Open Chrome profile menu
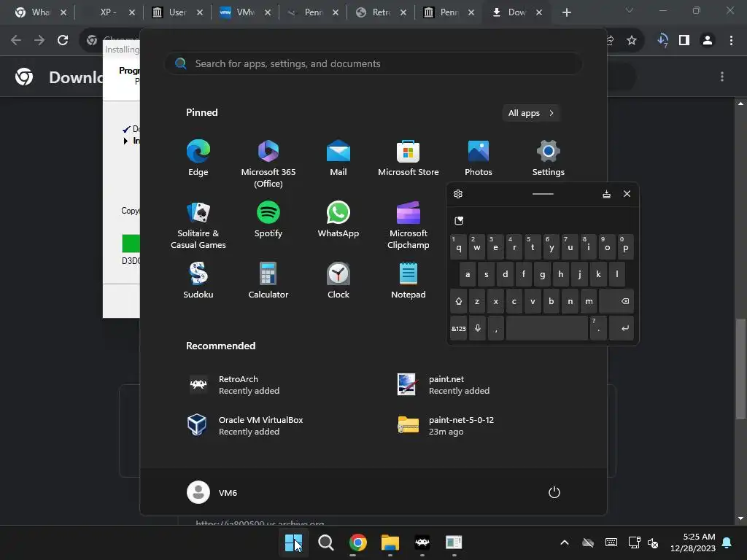This screenshot has height=560, width=747. (x=708, y=40)
